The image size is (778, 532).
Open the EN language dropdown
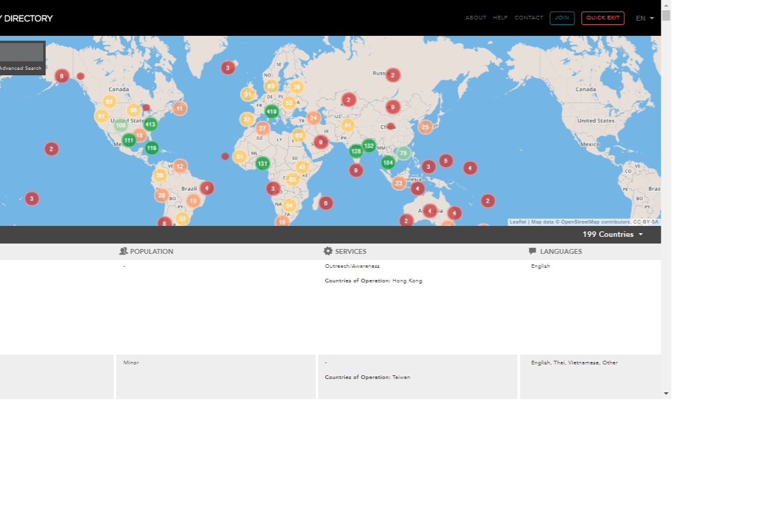tap(645, 18)
